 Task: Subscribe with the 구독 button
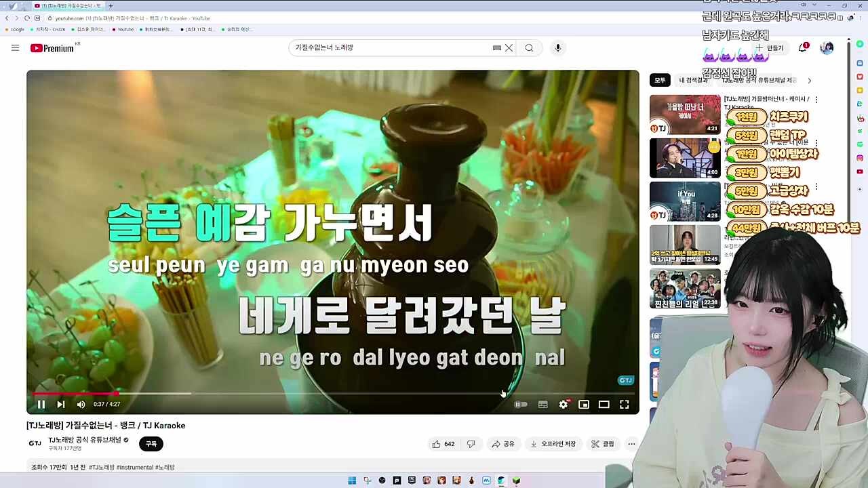coord(151,444)
